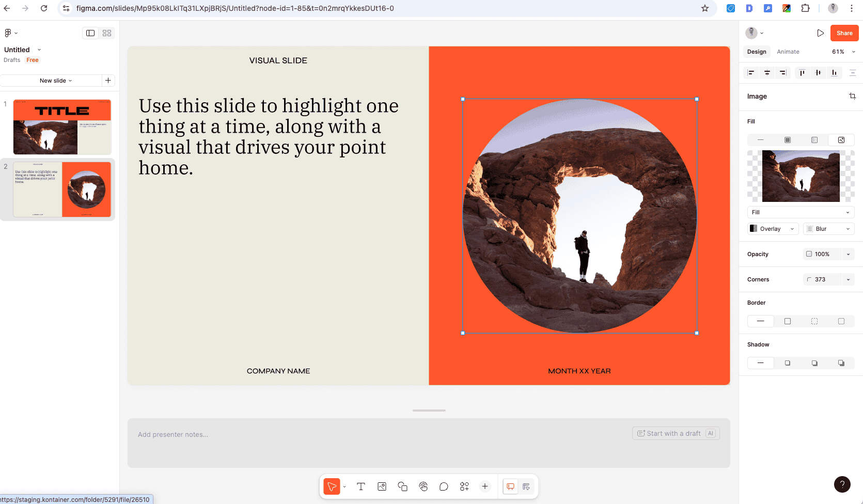The width and height of the screenshot is (863, 504).
Task: Align selection to horizontal centers
Action: [767, 73]
